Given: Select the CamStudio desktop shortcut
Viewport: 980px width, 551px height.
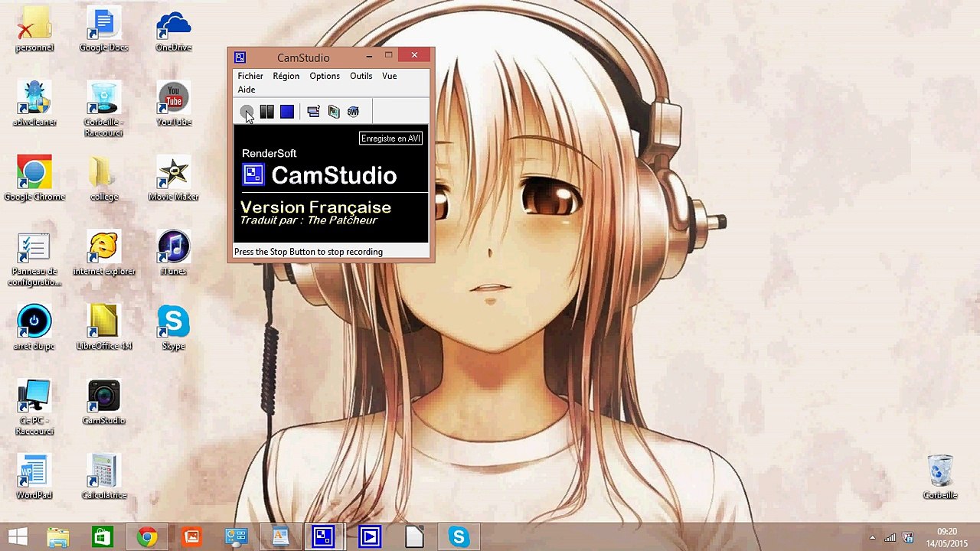Looking at the screenshot, I should tap(103, 403).
